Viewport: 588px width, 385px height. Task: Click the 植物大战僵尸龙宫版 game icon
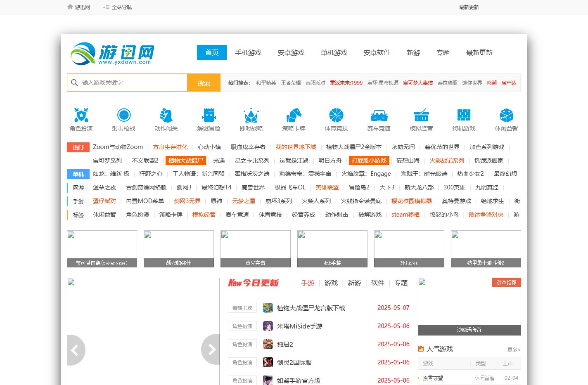(x=268, y=308)
